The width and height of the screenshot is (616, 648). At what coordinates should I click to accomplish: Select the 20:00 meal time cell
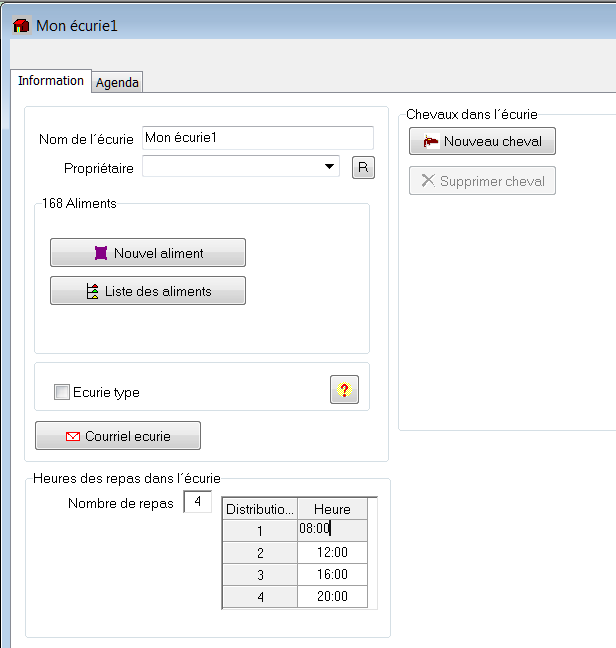332,596
